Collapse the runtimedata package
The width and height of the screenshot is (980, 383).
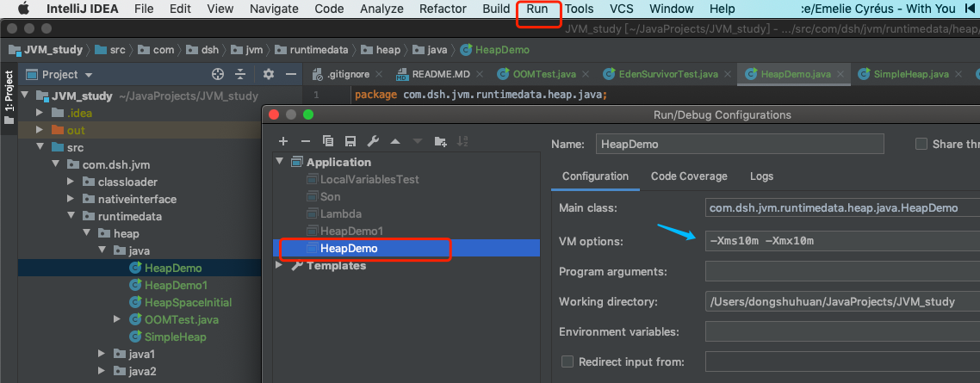click(71, 216)
